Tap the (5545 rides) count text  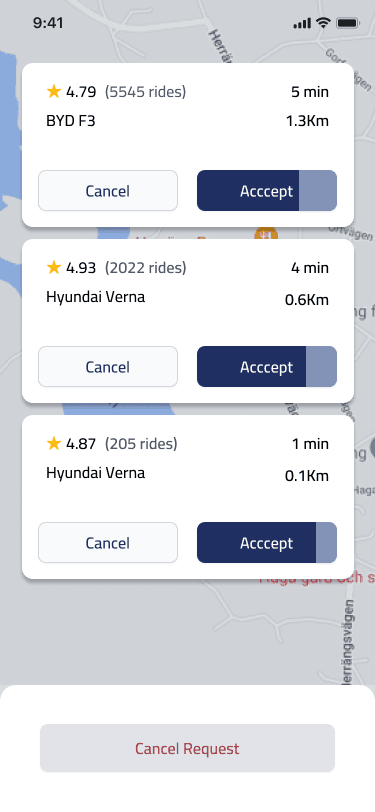click(146, 92)
